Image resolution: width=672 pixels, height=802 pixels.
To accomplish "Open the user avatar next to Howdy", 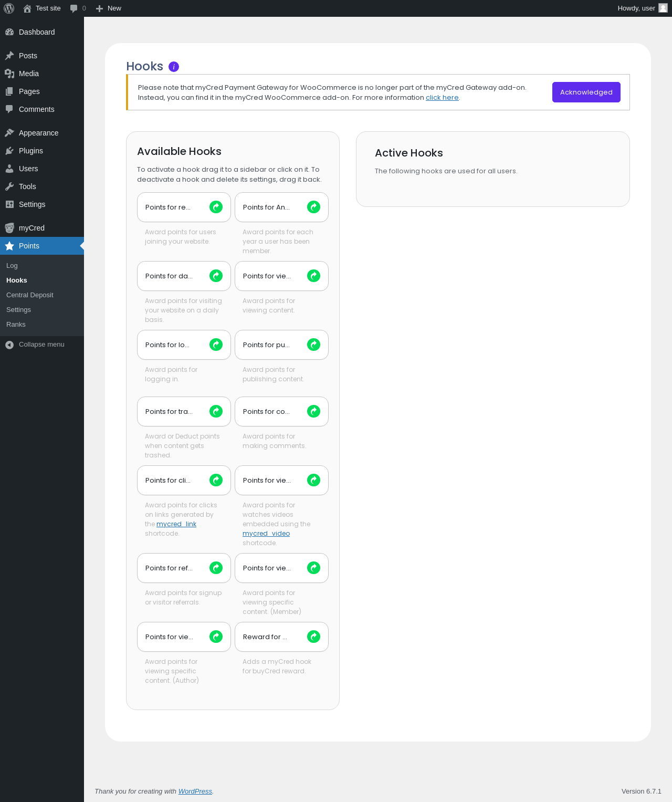I will point(663,8).
